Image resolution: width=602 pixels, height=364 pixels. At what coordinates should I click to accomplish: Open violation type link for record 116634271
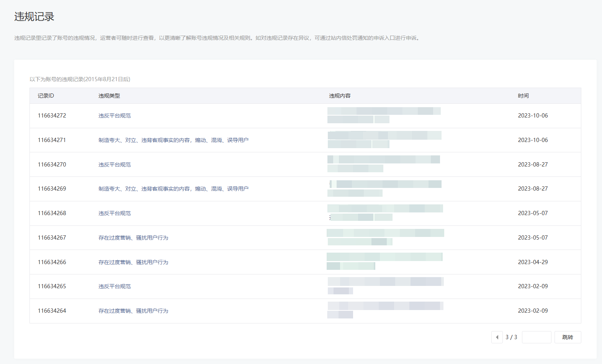[173, 140]
